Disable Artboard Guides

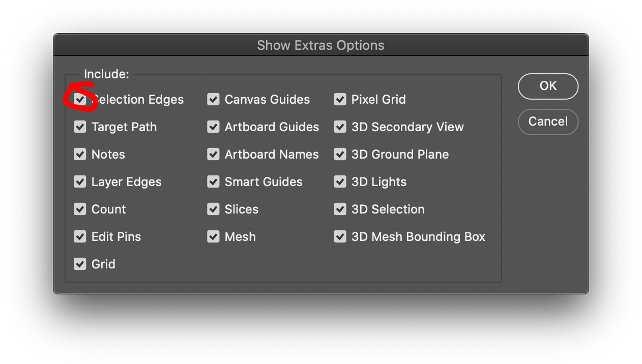click(x=213, y=127)
